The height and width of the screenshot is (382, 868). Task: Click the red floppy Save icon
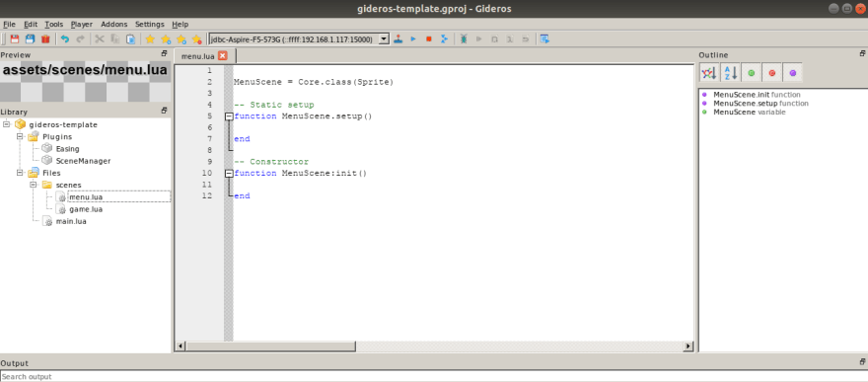(x=15, y=39)
